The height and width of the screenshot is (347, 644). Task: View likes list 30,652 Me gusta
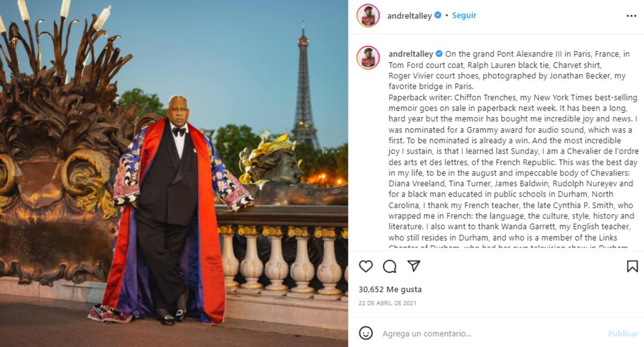[390, 289]
